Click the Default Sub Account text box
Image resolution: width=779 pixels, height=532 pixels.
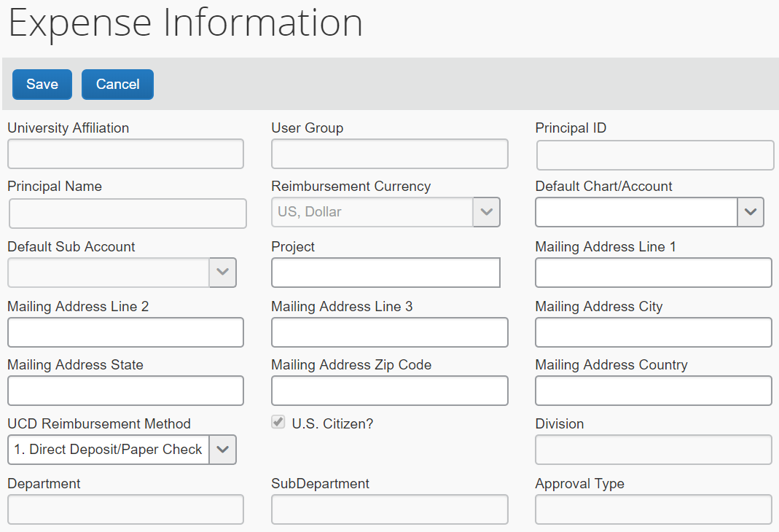point(109,273)
